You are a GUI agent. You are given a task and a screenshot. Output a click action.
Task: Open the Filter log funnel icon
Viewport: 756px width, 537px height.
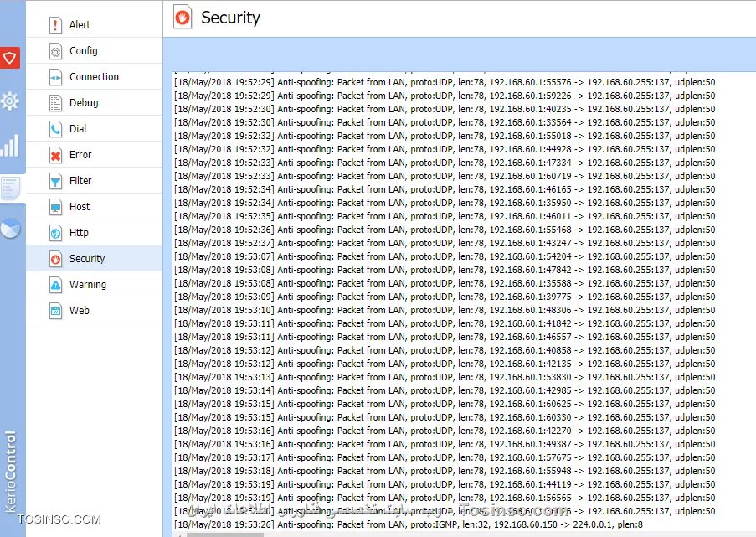click(55, 181)
